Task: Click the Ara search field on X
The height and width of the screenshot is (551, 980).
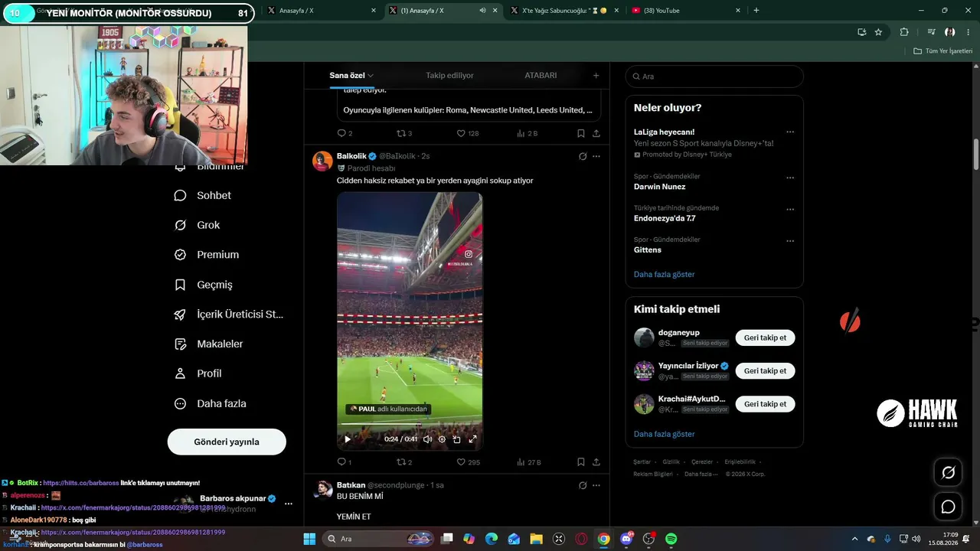Action: click(714, 77)
